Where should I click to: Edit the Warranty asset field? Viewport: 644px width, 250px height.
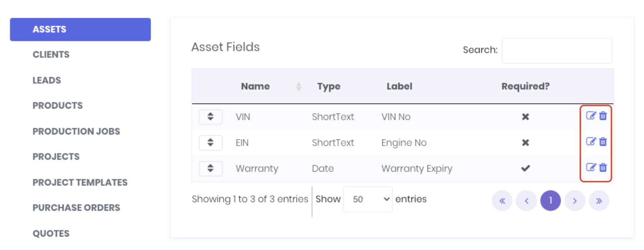pyautogui.click(x=591, y=168)
